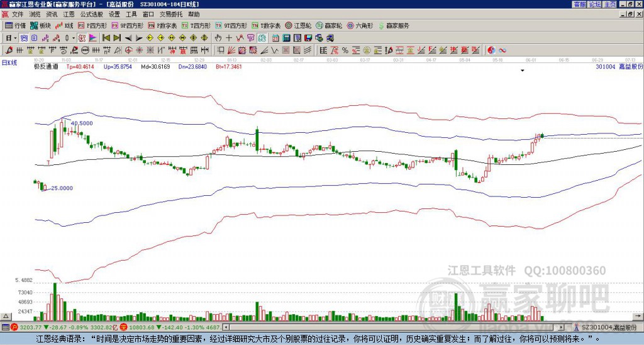Open the 日 period dropdown
Image resolution: width=644 pixels, height=345 pixels.
[11, 38]
